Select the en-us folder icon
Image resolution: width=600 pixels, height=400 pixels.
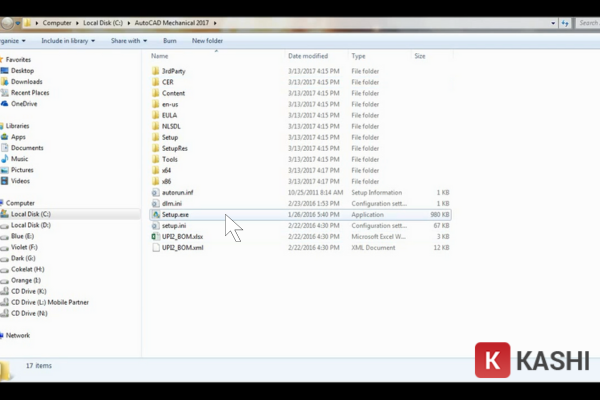[x=155, y=104]
